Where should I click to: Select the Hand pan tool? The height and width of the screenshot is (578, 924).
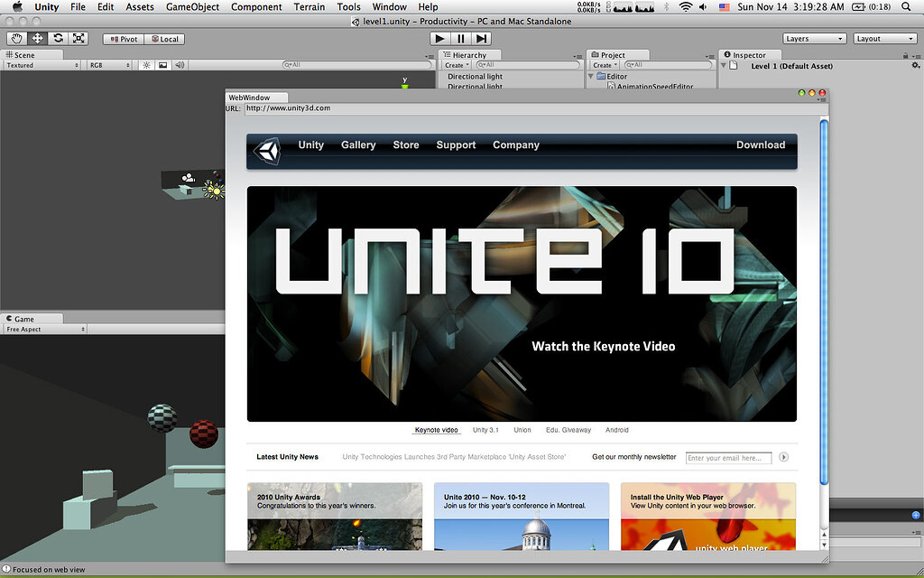pyautogui.click(x=16, y=38)
